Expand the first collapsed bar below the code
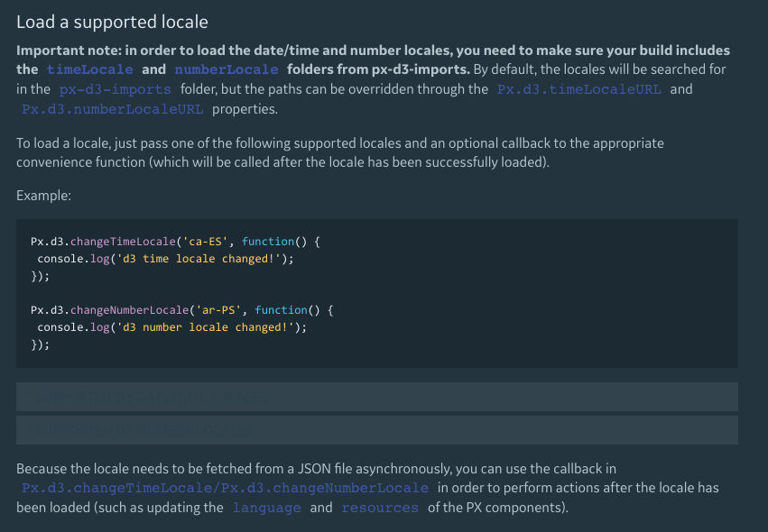Screen dimensions: 768x532 click(376, 397)
